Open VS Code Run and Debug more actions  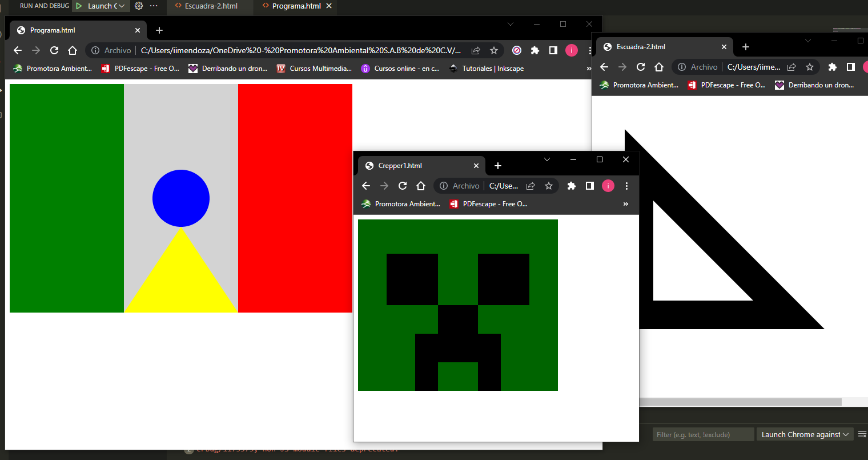154,6
